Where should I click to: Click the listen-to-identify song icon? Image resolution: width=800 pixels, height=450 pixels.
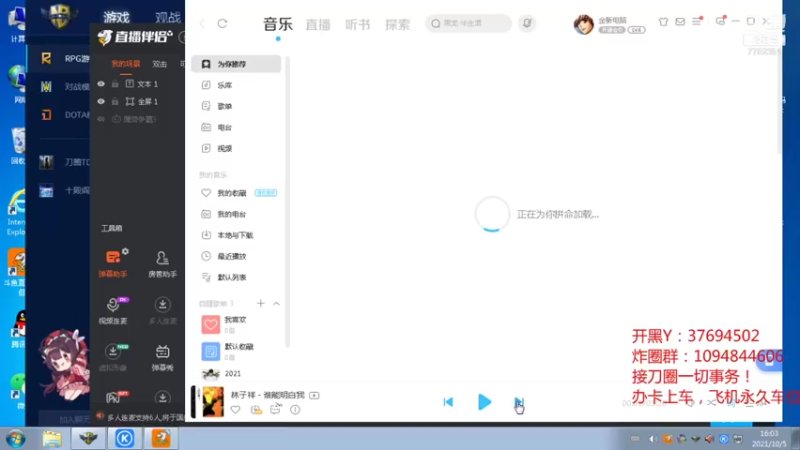(528, 23)
